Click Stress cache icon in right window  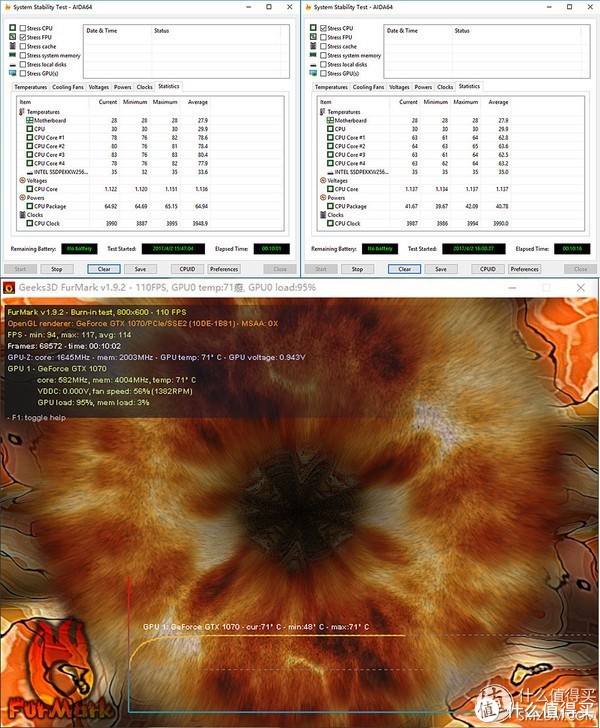(313, 46)
